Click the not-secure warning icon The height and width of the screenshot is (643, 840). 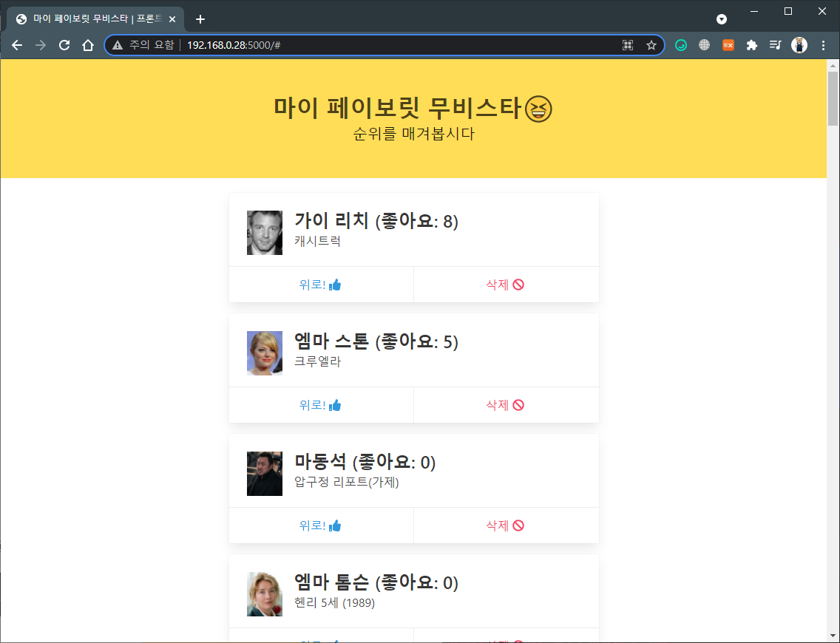pos(118,45)
